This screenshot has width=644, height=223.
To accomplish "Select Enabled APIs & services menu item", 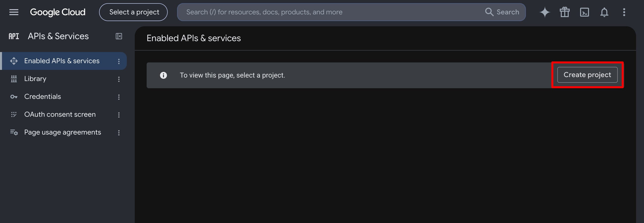I will pyautogui.click(x=64, y=61).
